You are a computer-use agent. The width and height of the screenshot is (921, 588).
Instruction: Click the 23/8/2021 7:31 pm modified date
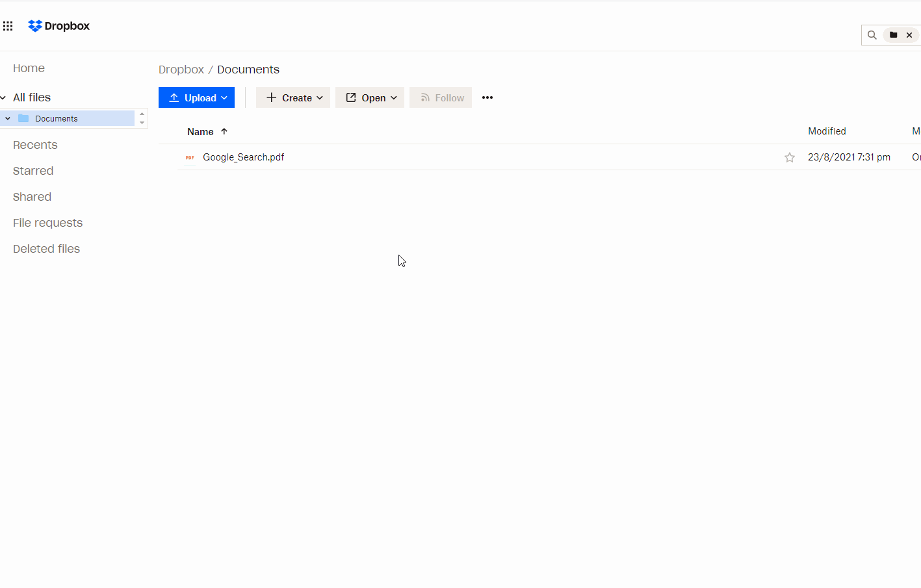(x=849, y=157)
